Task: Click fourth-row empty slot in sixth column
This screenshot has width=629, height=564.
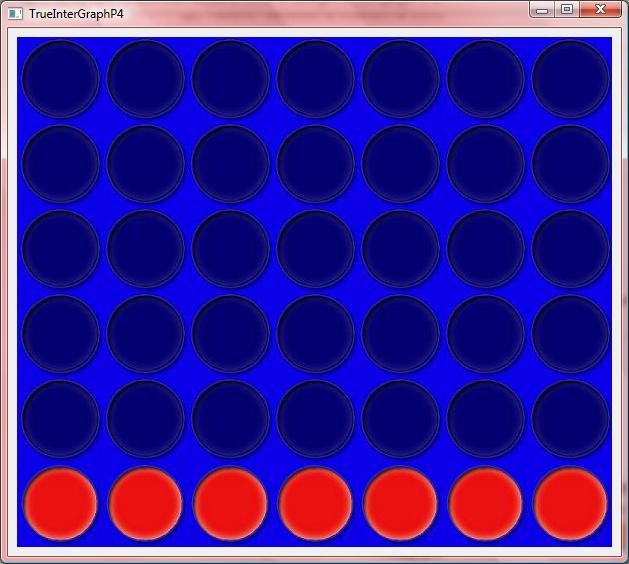Action: (x=486, y=334)
